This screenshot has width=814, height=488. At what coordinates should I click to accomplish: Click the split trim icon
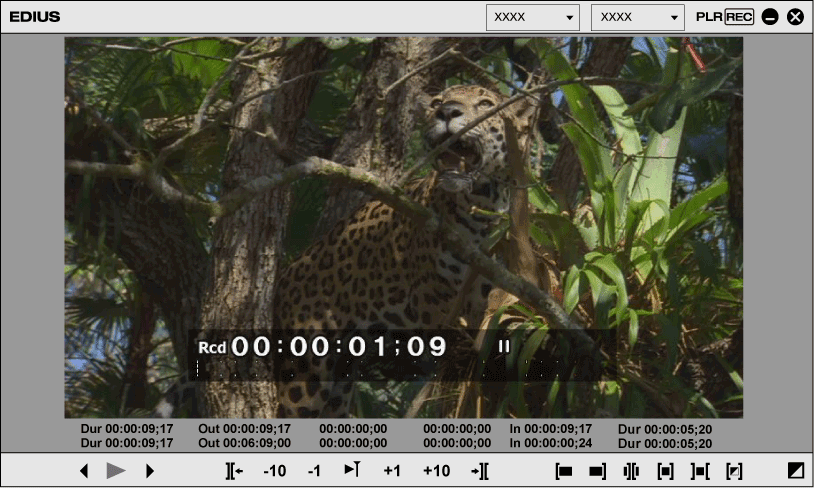tap(631, 471)
